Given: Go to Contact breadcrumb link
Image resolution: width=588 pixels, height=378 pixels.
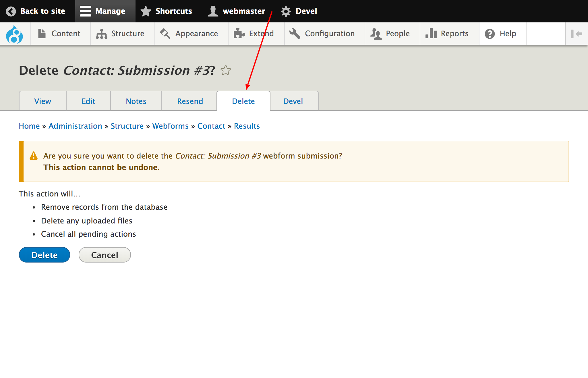Looking at the screenshot, I should pyautogui.click(x=211, y=126).
